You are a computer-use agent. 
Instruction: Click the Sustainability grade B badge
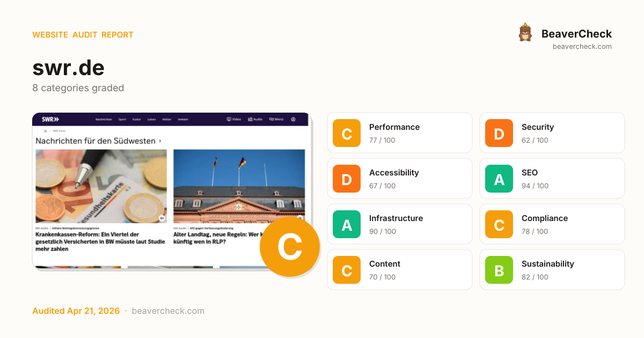(499, 270)
